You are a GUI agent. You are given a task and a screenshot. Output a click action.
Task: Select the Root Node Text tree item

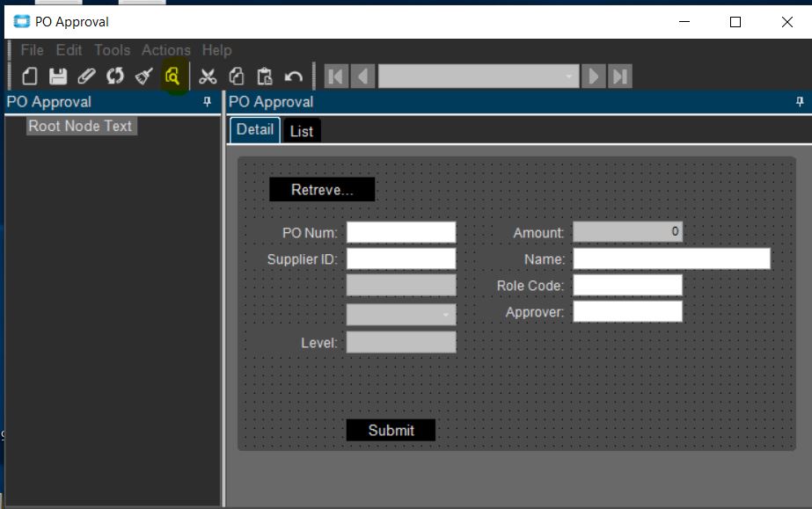(x=82, y=126)
